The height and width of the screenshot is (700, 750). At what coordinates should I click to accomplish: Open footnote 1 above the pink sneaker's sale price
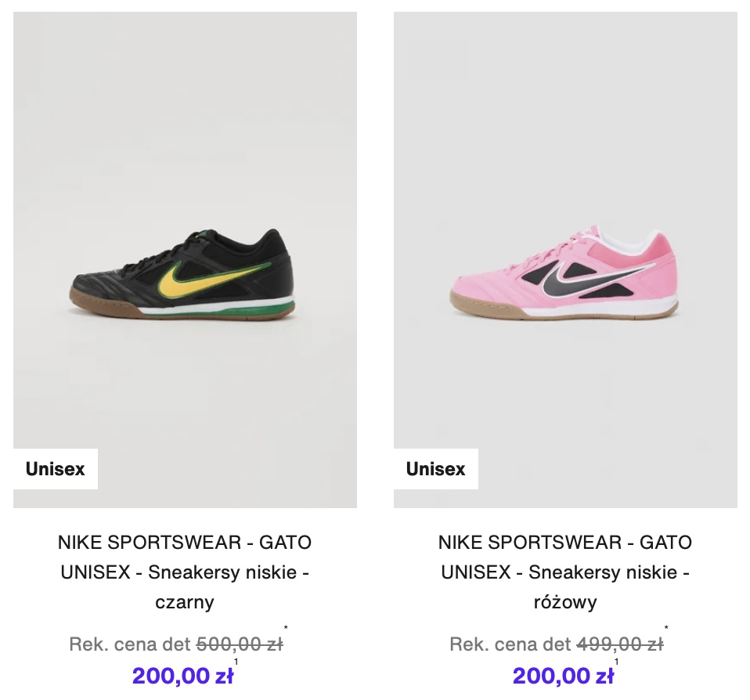[617, 662]
